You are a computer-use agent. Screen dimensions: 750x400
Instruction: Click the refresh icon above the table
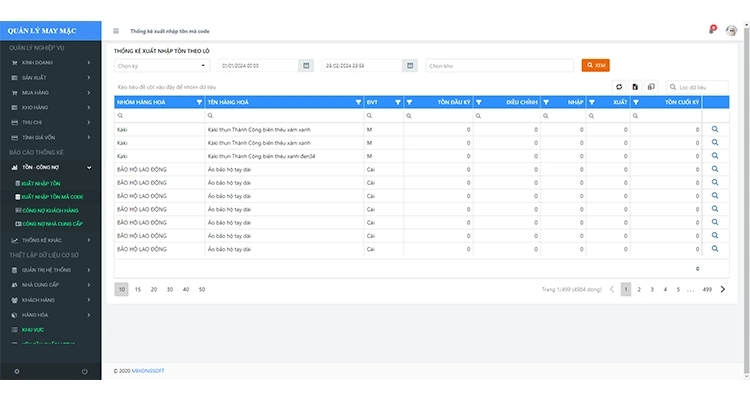(619, 87)
